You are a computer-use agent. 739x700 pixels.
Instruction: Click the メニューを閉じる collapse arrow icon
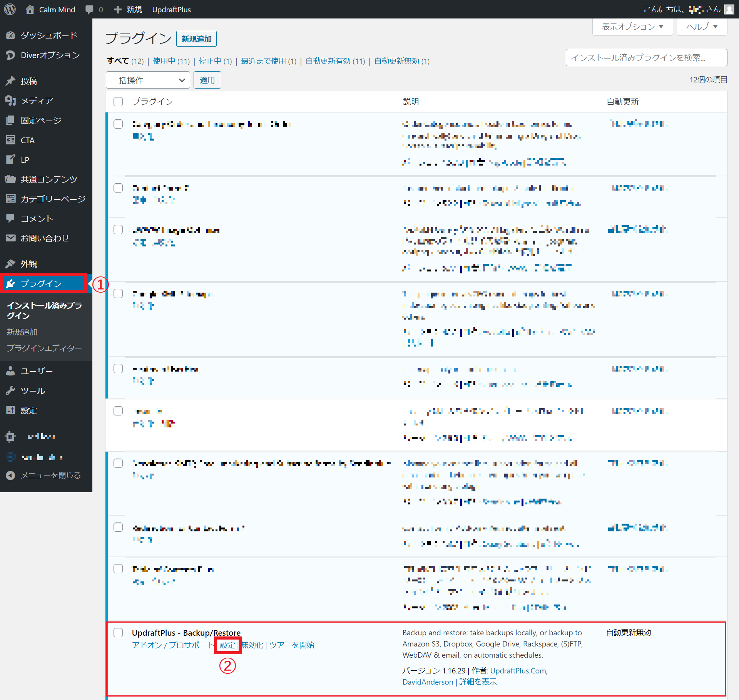pos(10,475)
